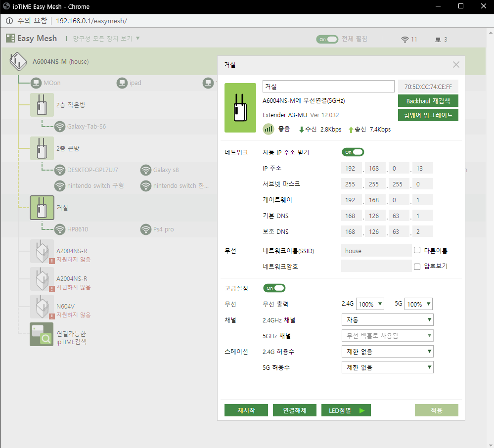Toggle 자동 IP 주소 받기 switch
This screenshot has height=448, width=494.
[x=353, y=152]
